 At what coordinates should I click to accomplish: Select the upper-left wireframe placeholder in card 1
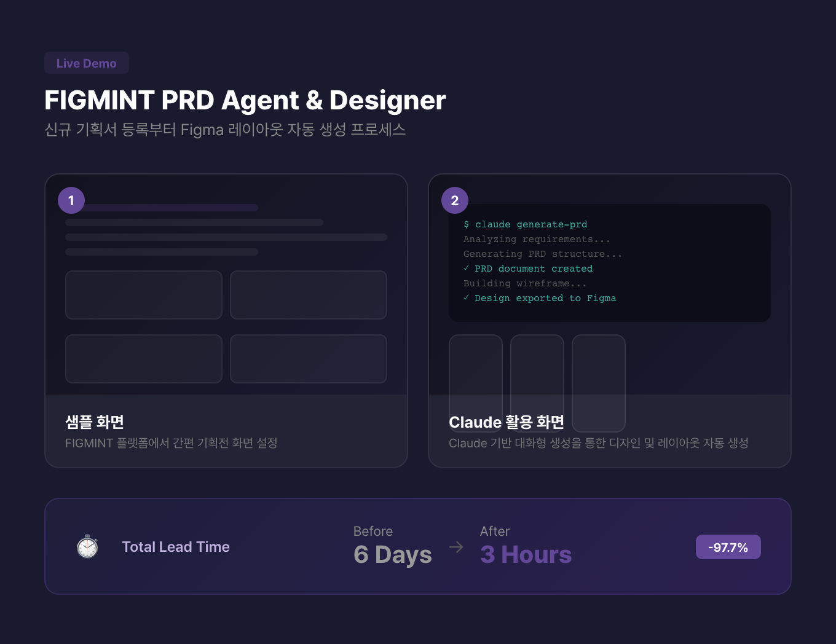tap(144, 295)
